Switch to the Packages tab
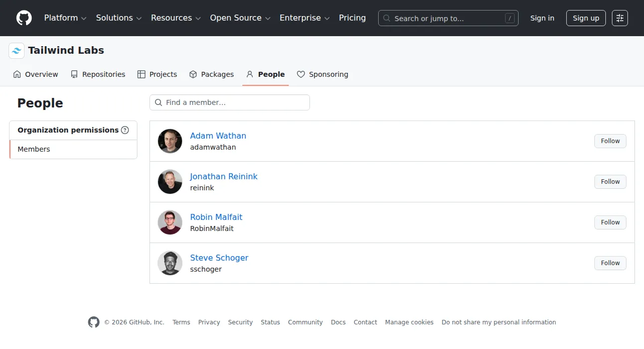 (x=211, y=74)
